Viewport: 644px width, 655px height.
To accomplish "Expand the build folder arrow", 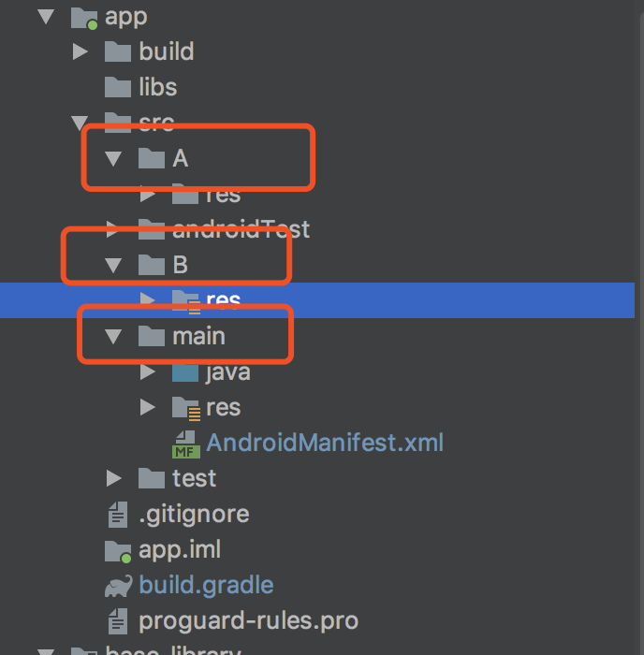I will (80, 51).
